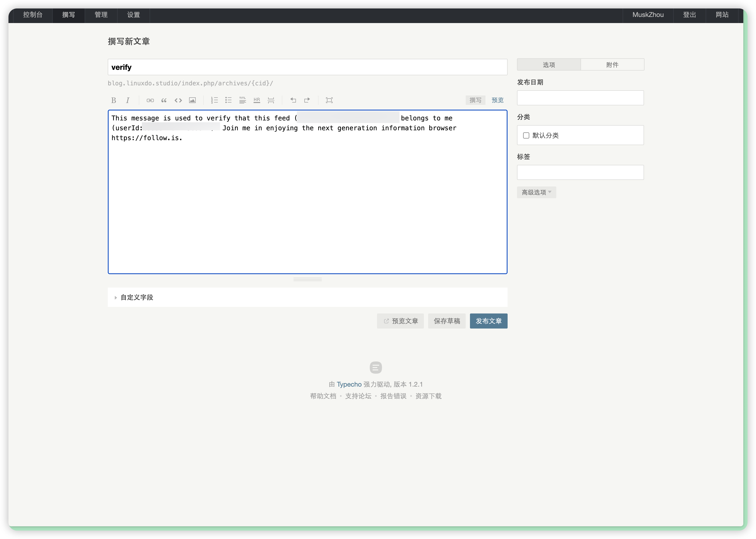Create an ordered numbered list
This screenshot has height=539, width=756.
[x=215, y=100]
